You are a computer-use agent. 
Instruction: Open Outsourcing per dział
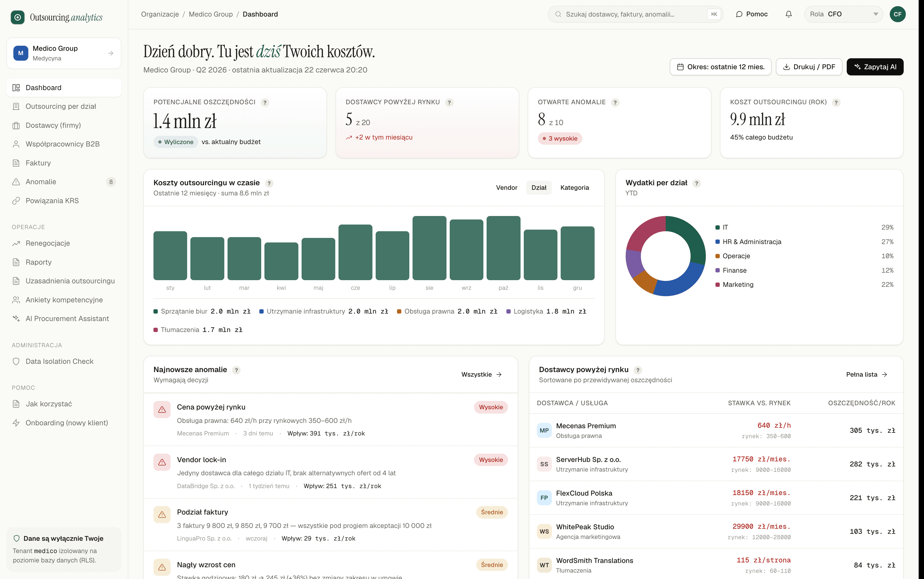click(x=64, y=106)
